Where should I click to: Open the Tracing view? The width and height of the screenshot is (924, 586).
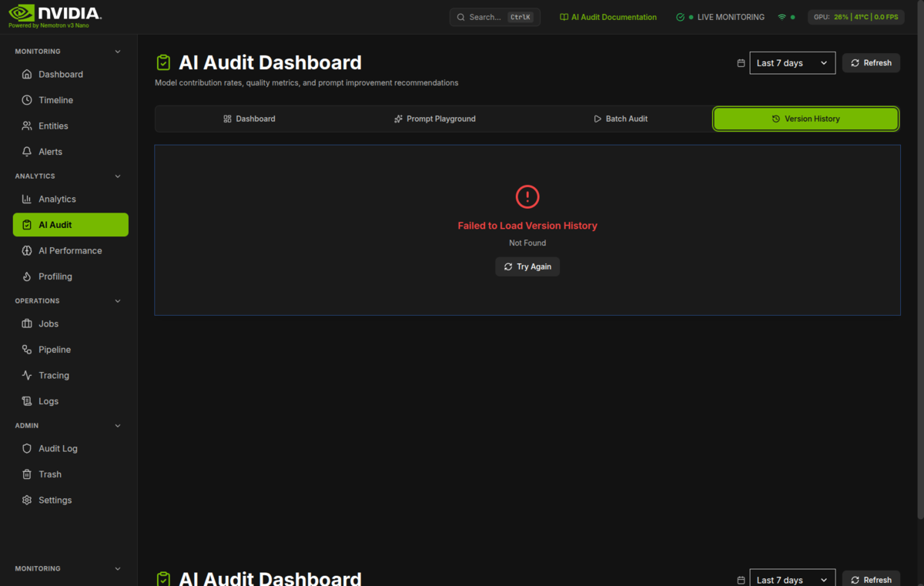[x=26, y=375]
